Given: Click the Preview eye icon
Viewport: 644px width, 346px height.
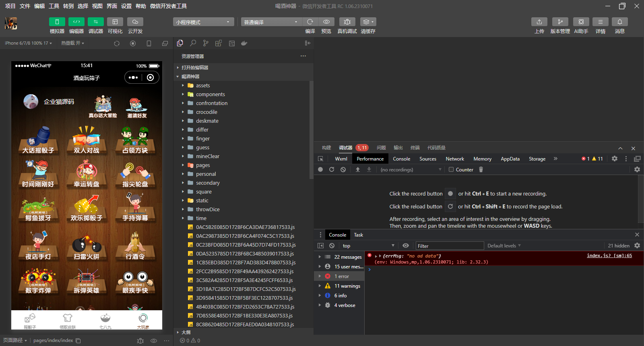Looking at the screenshot, I should tap(326, 22).
